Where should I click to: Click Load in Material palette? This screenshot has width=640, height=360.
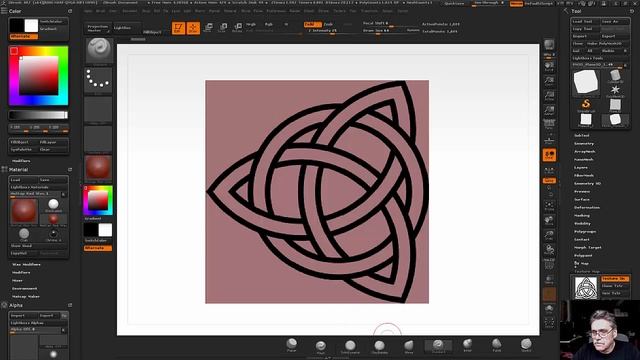click(24, 180)
